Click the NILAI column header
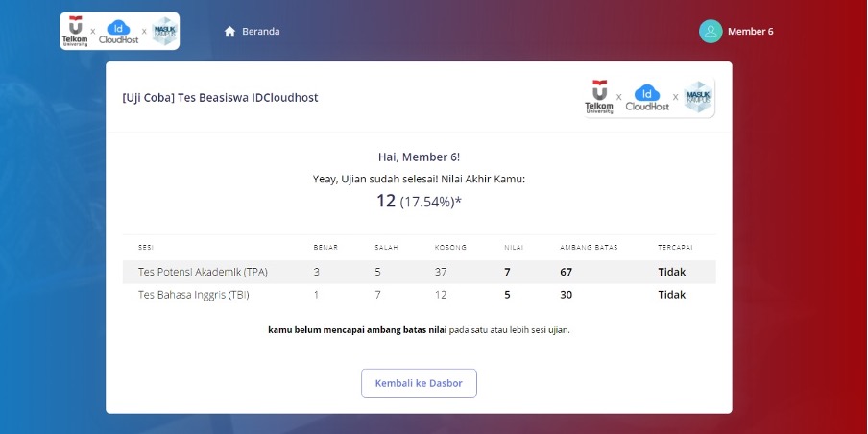 pos(514,247)
